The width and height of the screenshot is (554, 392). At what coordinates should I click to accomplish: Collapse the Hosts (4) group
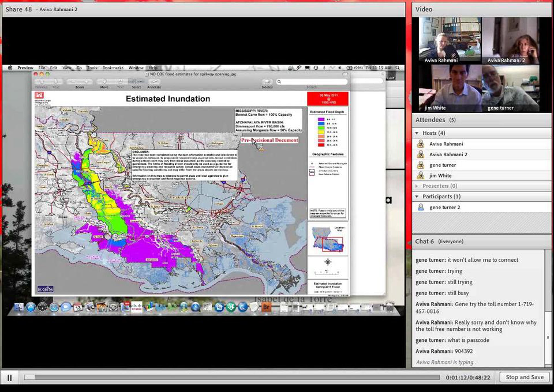417,133
